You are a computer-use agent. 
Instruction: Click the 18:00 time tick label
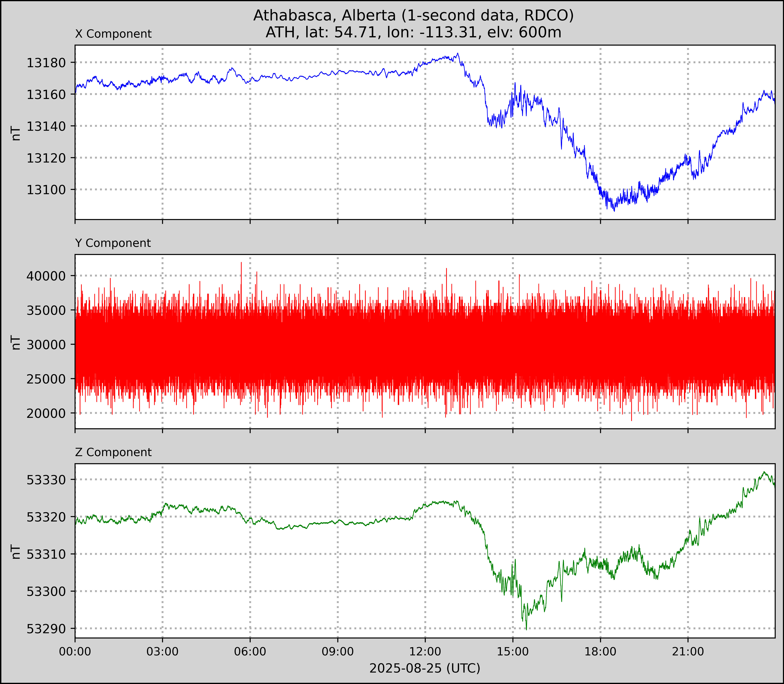pos(600,652)
